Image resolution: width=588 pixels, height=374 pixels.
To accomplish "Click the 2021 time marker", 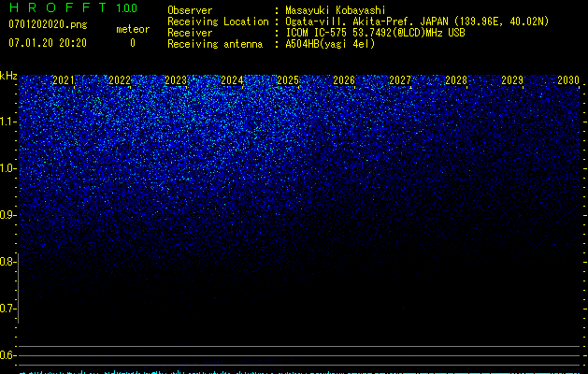I will (x=64, y=80).
